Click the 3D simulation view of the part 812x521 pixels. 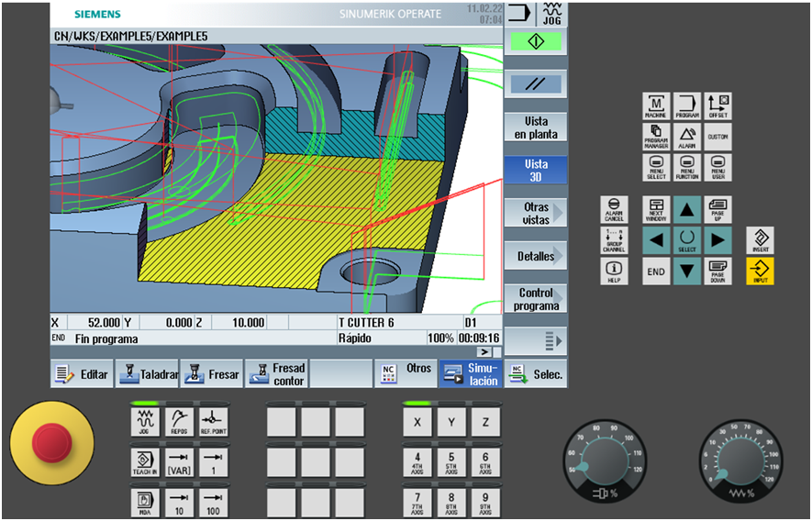pos(276,179)
